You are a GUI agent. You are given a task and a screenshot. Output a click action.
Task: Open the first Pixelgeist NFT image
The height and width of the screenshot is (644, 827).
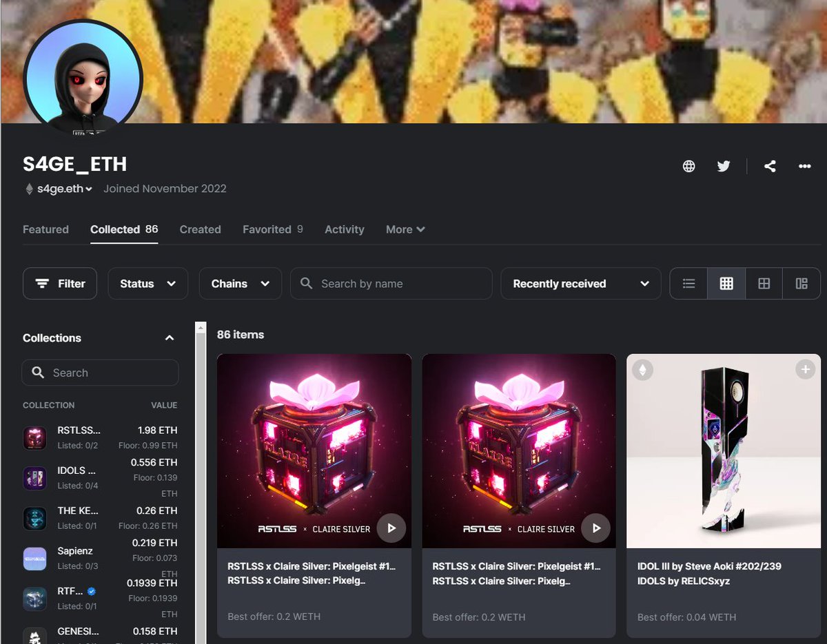314,451
